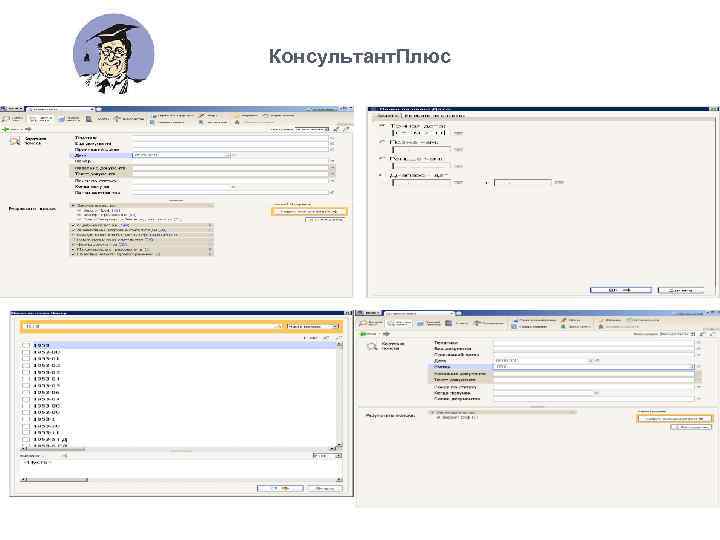This screenshot has height=540, width=720.
Task: Click the document tab in number search window title bar
Action: 419,314
